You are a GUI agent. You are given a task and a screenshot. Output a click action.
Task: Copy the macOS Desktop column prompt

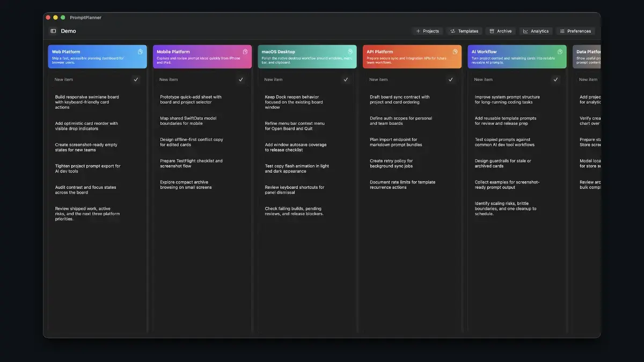point(350,52)
